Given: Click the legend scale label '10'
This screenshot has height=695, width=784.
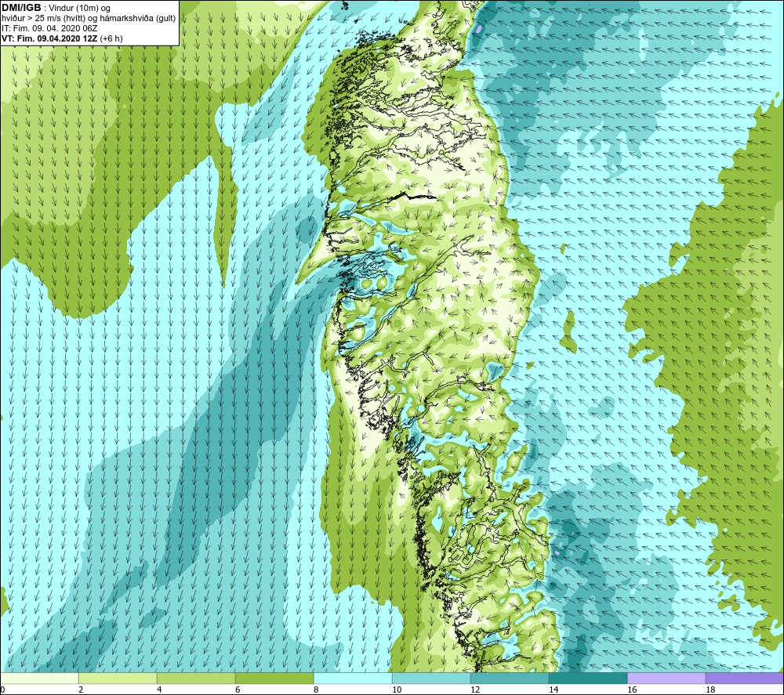Looking at the screenshot, I should [x=397, y=690].
